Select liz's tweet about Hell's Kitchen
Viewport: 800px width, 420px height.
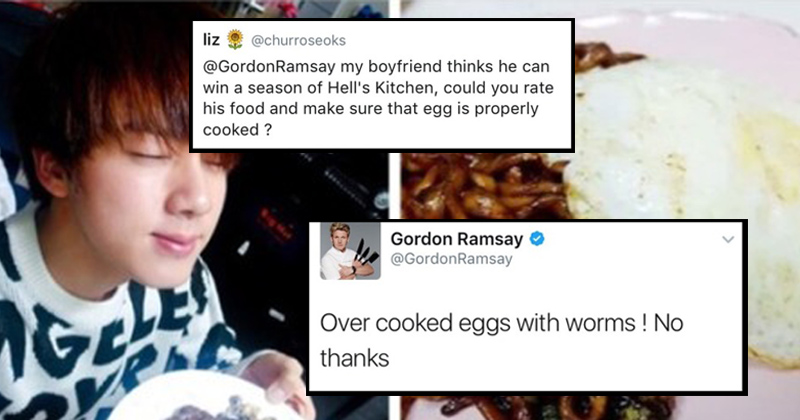[x=382, y=86]
